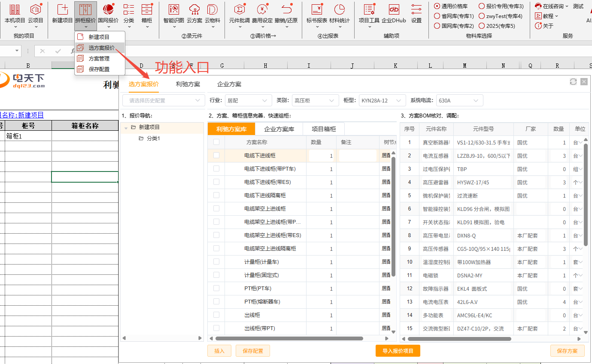
Task: Open the 标书报表 tool
Action: pos(317,14)
